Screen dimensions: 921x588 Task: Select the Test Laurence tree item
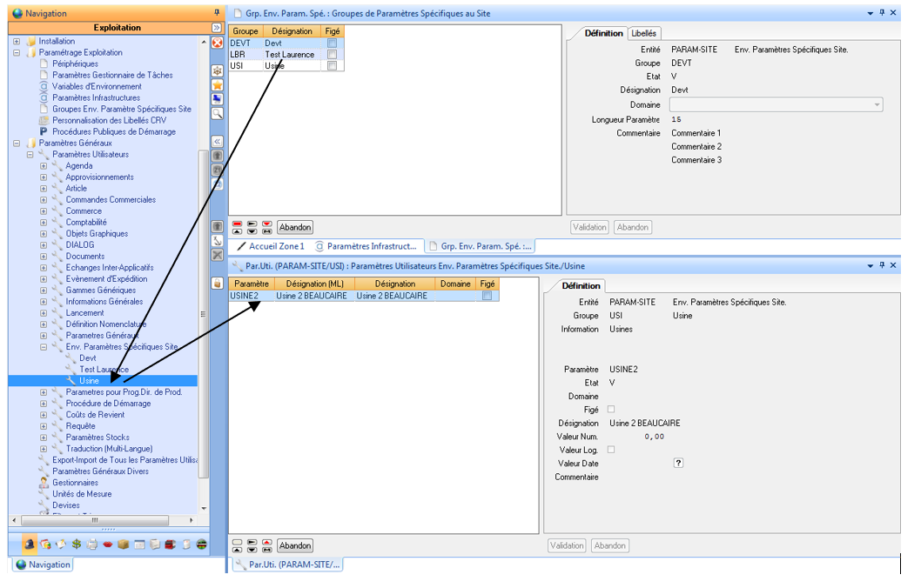103,370
